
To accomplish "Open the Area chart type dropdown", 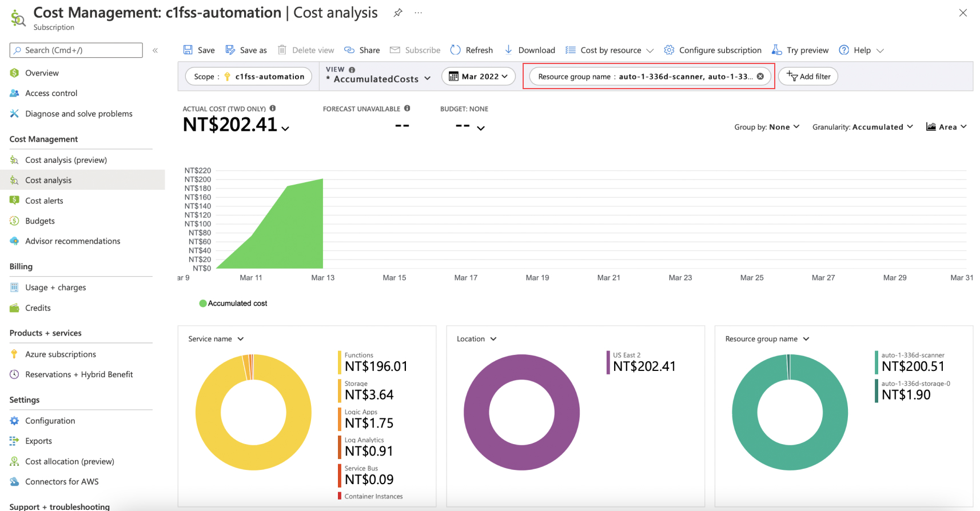I will tap(946, 127).
